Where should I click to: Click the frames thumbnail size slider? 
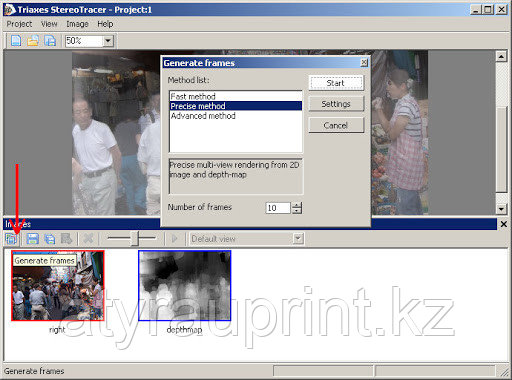point(135,238)
